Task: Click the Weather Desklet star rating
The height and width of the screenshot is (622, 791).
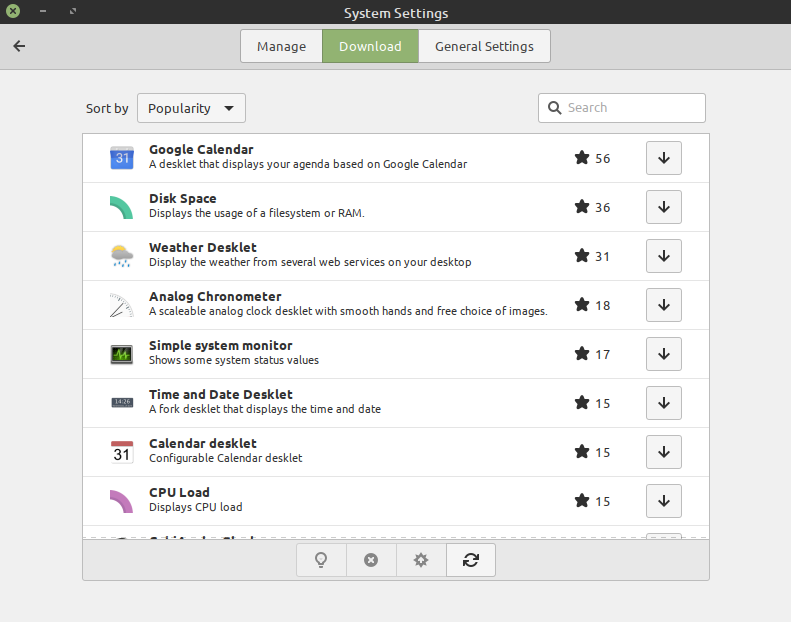Action: click(592, 256)
